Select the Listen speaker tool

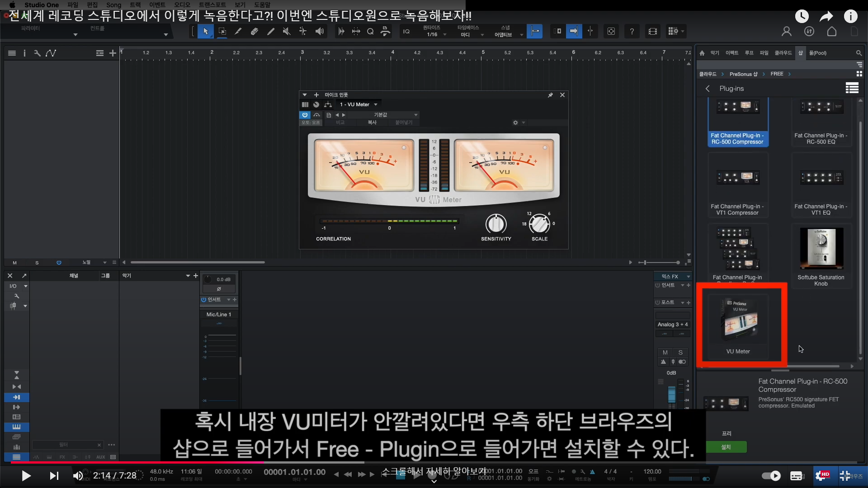[x=319, y=31]
